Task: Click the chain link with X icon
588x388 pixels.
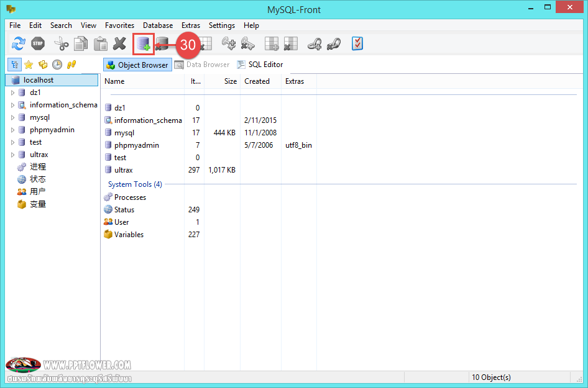Action: [x=333, y=44]
